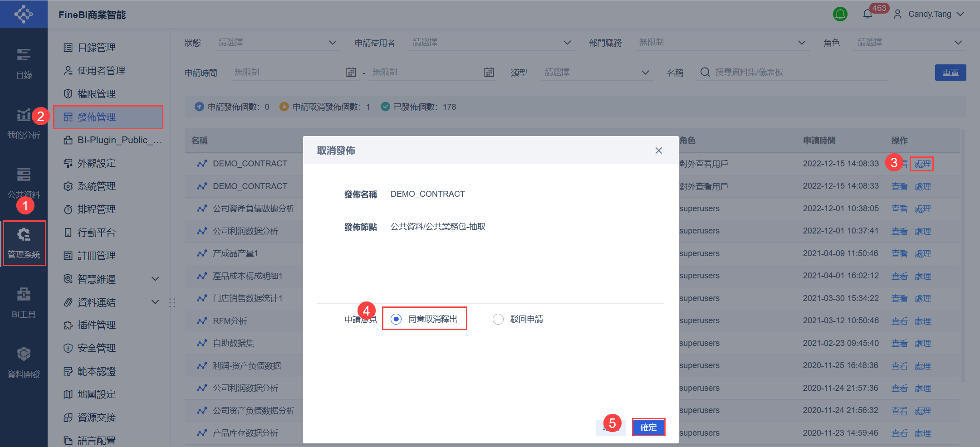Select the 同意取消釋出 radio option

396,319
